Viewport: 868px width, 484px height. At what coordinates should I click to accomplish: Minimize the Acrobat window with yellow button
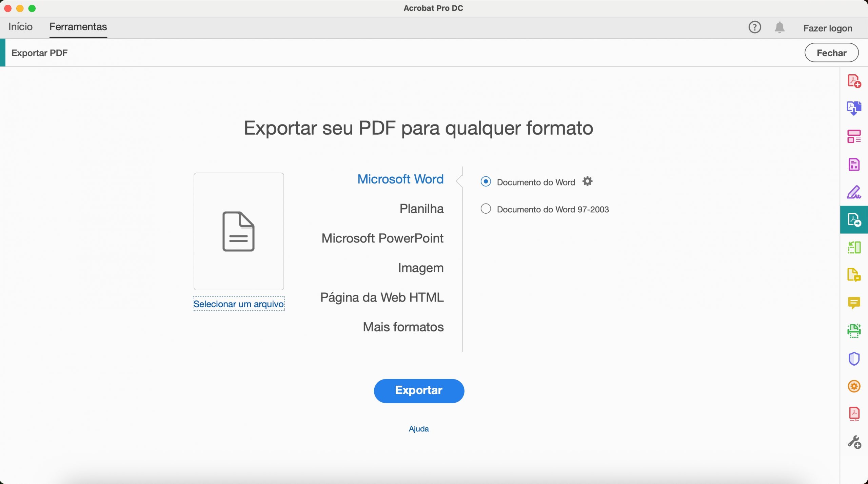pyautogui.click(x=20, y=8)
